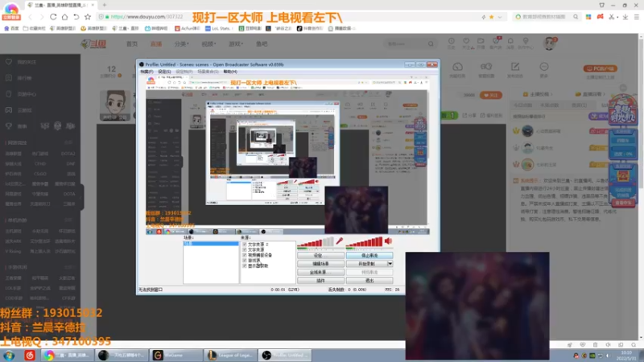Open the dropdown arrow beside 开始录制
This screenshot has height=362, width=644.
point(390,264)
